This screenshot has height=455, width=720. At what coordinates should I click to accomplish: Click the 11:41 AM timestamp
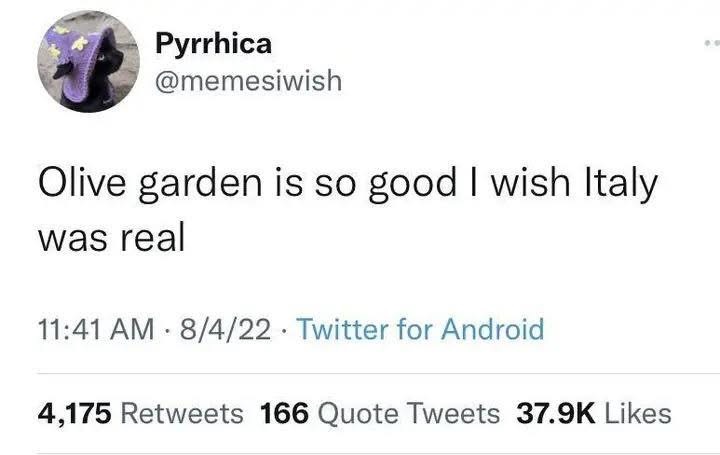click(96, 330)
